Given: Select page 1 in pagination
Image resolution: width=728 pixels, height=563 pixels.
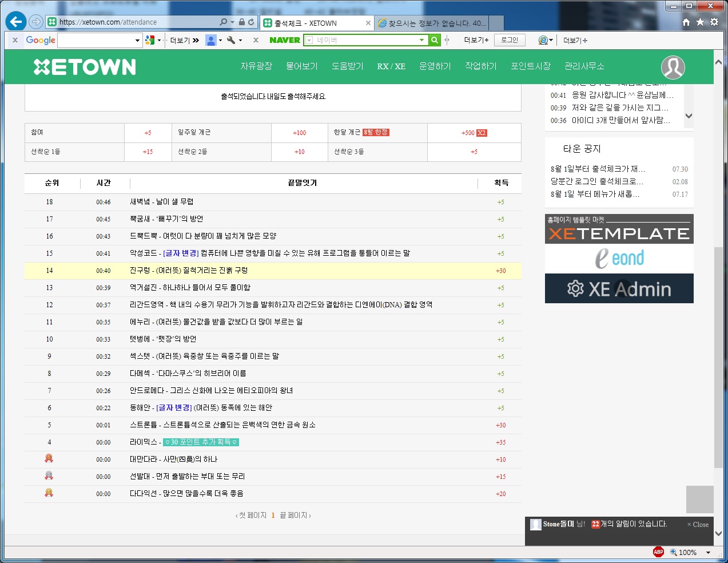Looking at the screenshot, I should (x=273, y=516).
